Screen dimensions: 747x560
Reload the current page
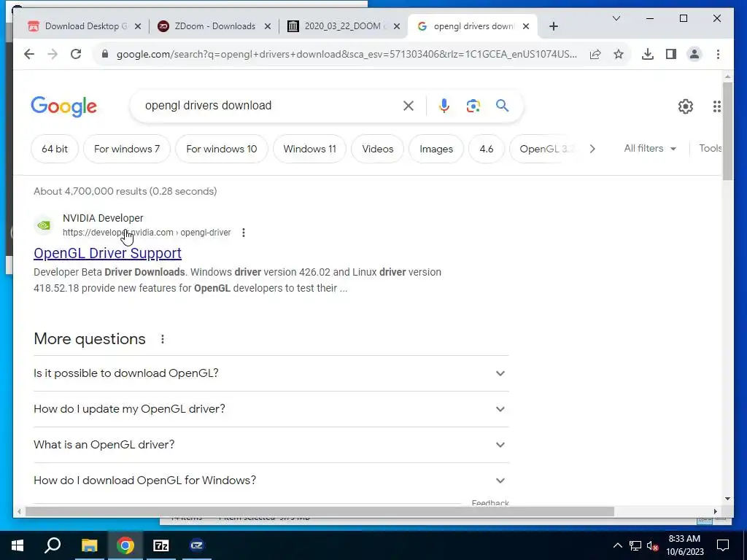(x=76, y=54)
